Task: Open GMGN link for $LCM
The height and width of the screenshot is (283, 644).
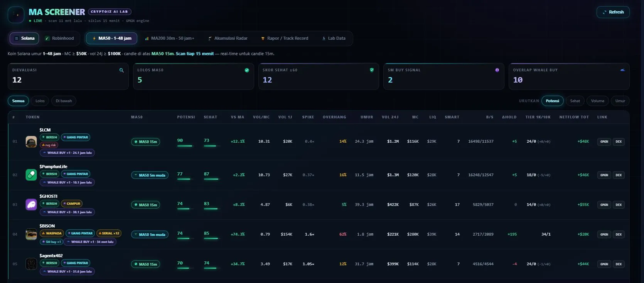Action: [x=604, y=141]
